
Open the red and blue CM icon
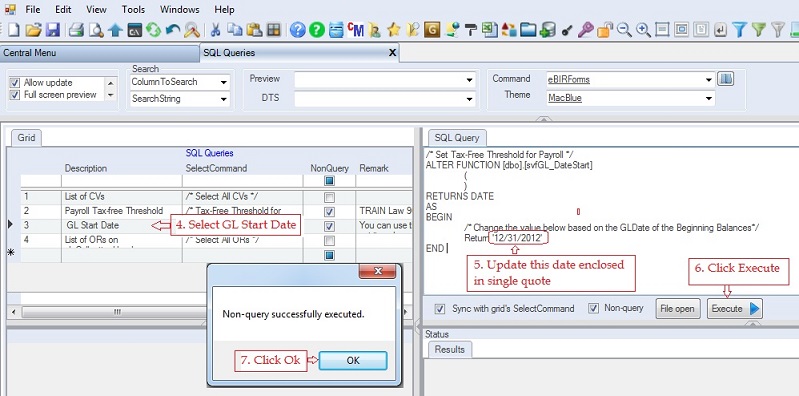(355, 30)
